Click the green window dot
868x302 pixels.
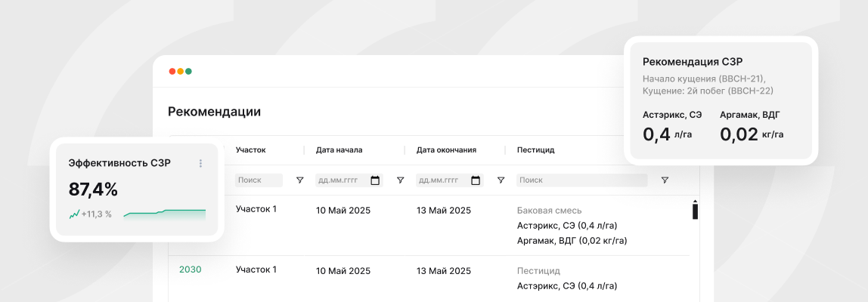189,71
